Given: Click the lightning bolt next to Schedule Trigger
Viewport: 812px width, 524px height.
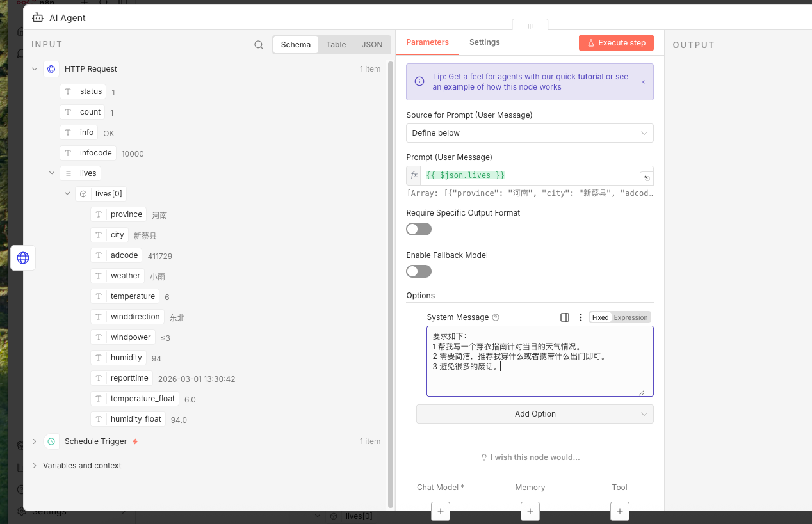Looking at the screenshot, I should coord(135,441).
